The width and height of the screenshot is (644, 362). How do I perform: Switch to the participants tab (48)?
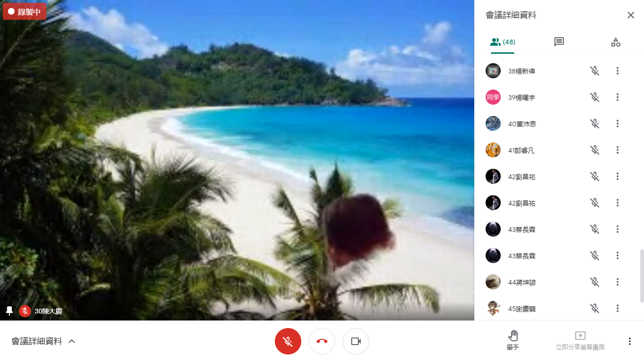[503, 42]
